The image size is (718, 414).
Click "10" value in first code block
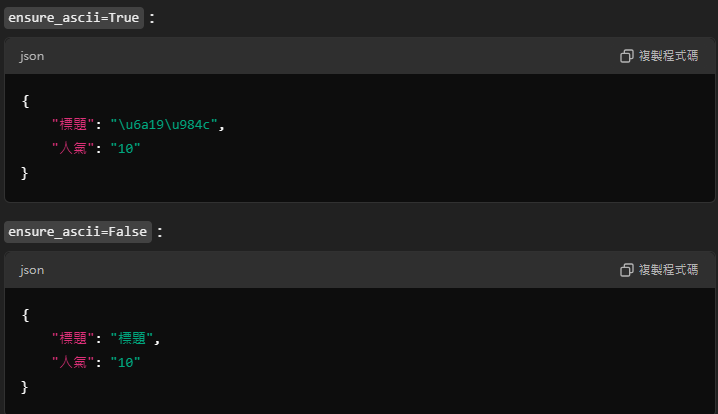coord(125,148)
